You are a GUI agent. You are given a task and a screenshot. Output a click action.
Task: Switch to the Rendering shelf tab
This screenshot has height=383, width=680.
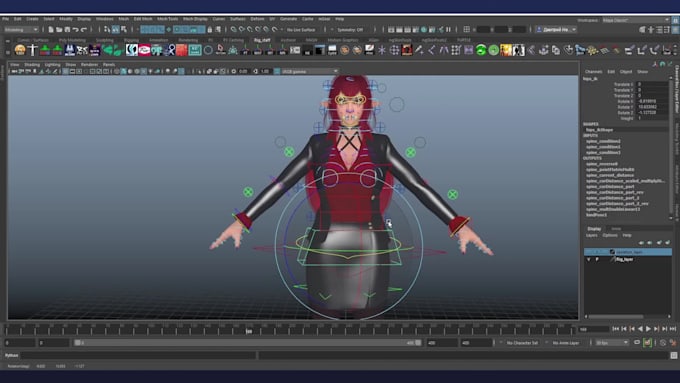coord(188,40)
